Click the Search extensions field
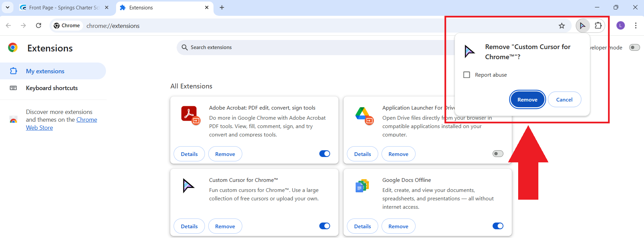This screenshot has width=644, height=238. (x=303, y=47)
